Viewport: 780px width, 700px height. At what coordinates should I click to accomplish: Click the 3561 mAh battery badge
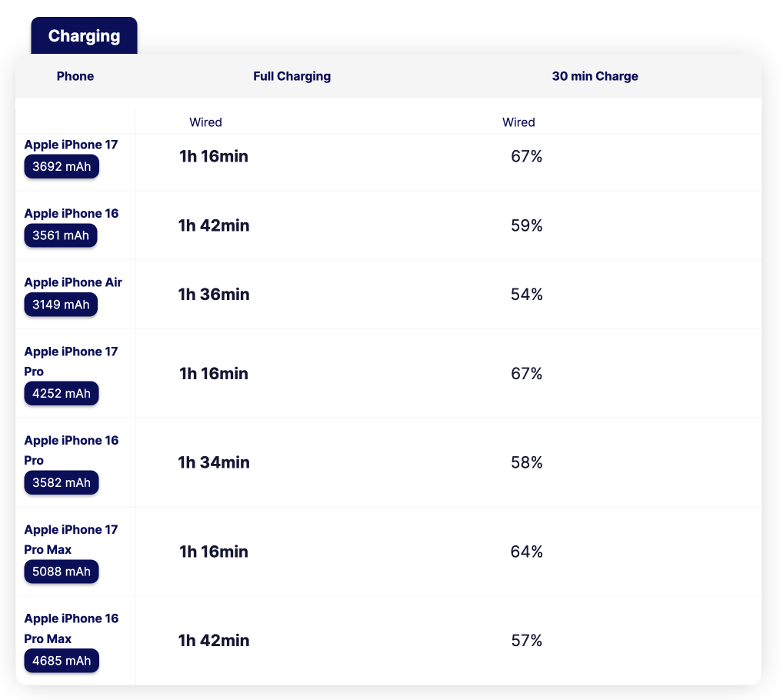[61, 235]
